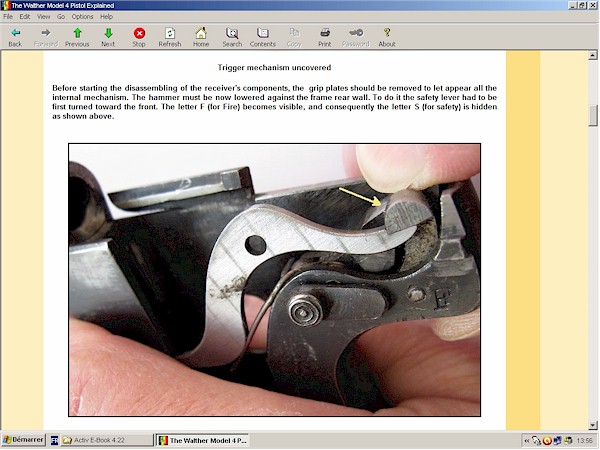
Task: Print the current page
Action: (324, 38)
